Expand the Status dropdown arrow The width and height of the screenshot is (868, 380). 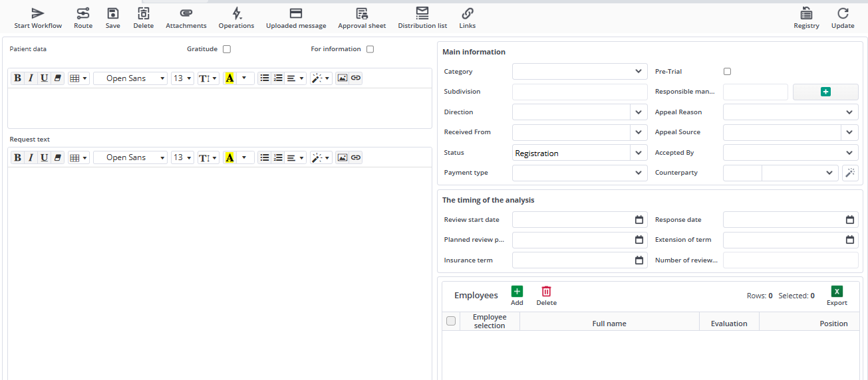pyautogui.click(x=639, y=153)
